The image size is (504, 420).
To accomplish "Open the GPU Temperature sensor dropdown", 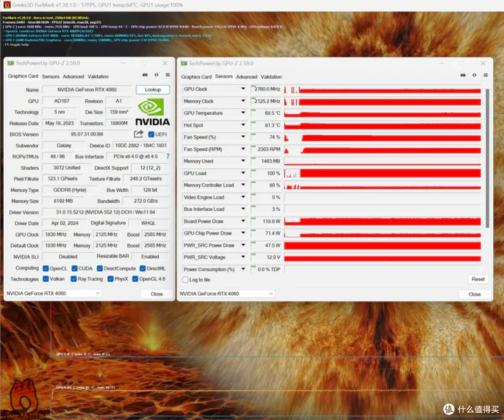I will coord(243,113).
